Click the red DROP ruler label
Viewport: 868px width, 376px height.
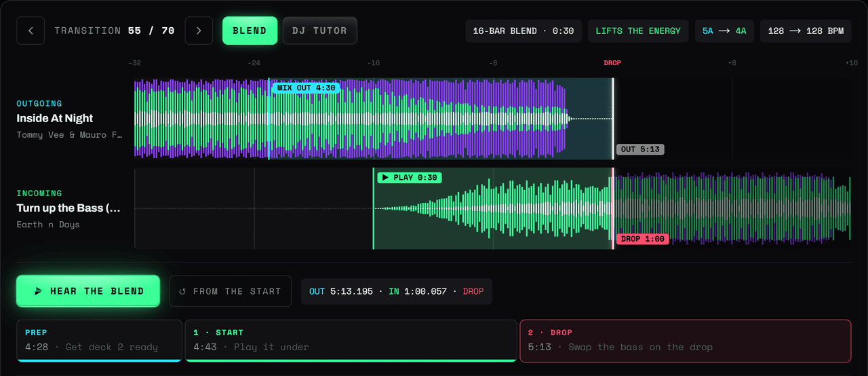[x=612, y=62]
